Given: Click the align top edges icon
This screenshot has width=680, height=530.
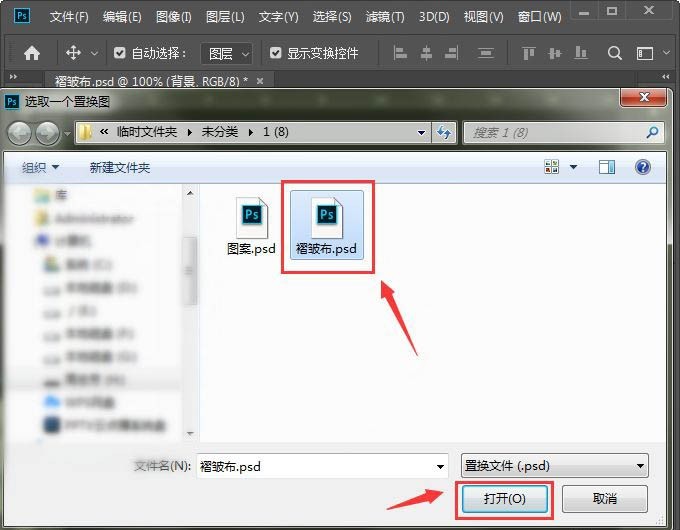Looking at the screenshot, I should [529, 53].
